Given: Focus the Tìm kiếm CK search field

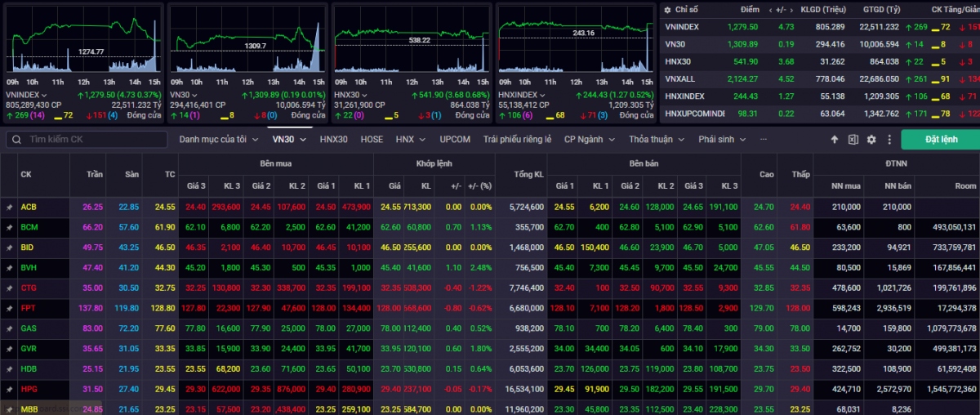Looking at the screenshot, I should [x=85, y=140].
